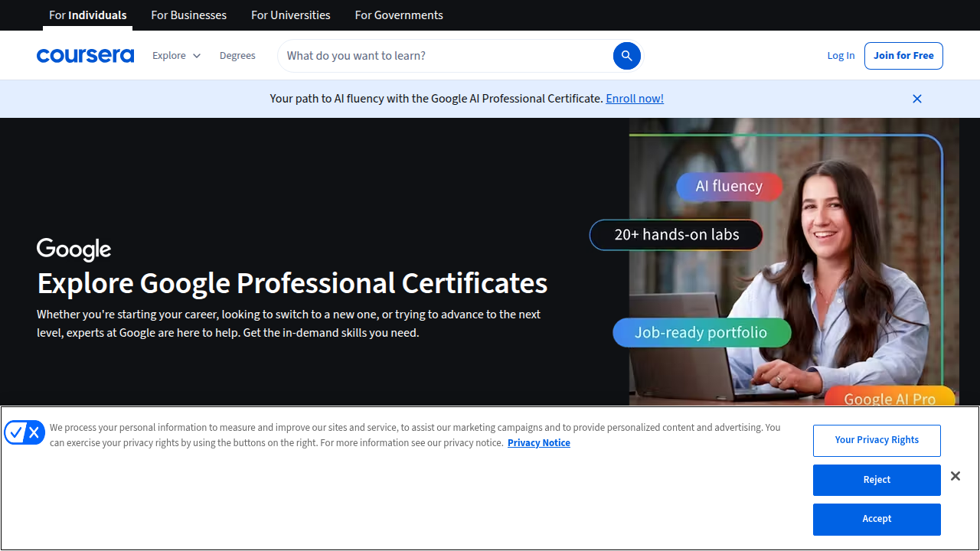Toggle the blue consent switch
This screenshot has height=551, width=980.
pos(24,432)
